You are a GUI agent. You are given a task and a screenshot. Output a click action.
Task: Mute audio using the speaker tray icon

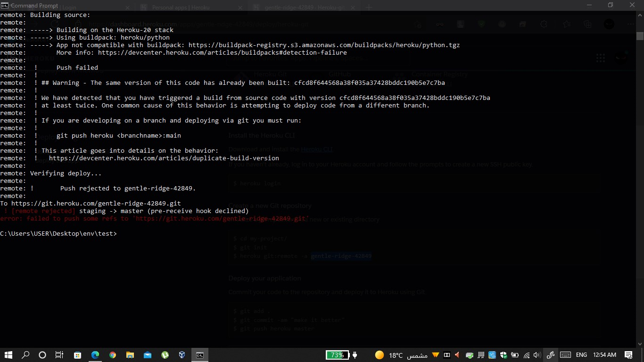(x=537, y=355)
